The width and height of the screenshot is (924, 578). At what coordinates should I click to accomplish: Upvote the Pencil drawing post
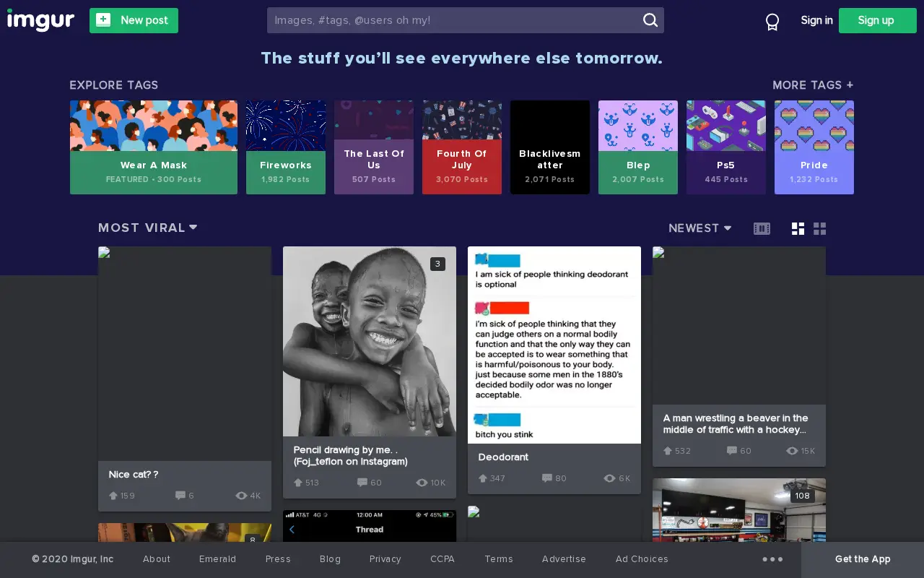click(298, 483)
